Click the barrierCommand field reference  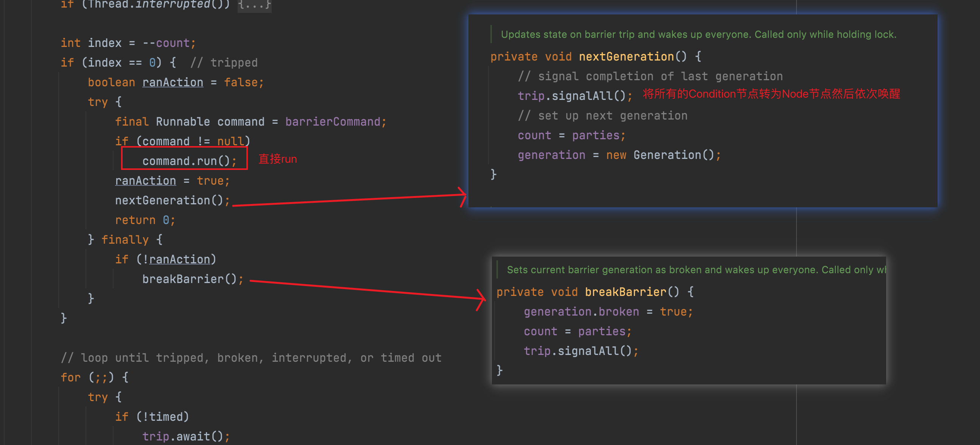(x=333, y=121)
